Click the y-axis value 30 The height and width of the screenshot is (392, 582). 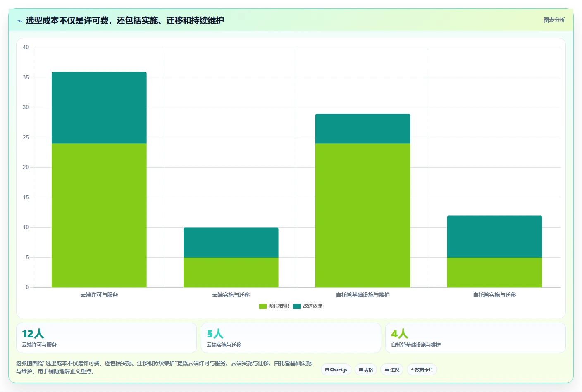click(26, 108)
